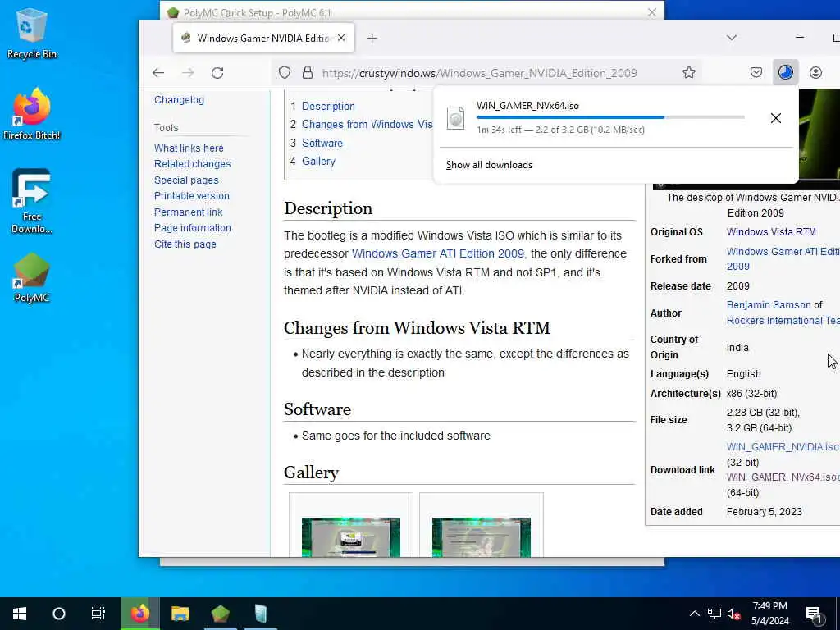Open tracking protection shield icon in address bar
The width and height of the screenshot is (840, 630).
[x=285, y=73]
